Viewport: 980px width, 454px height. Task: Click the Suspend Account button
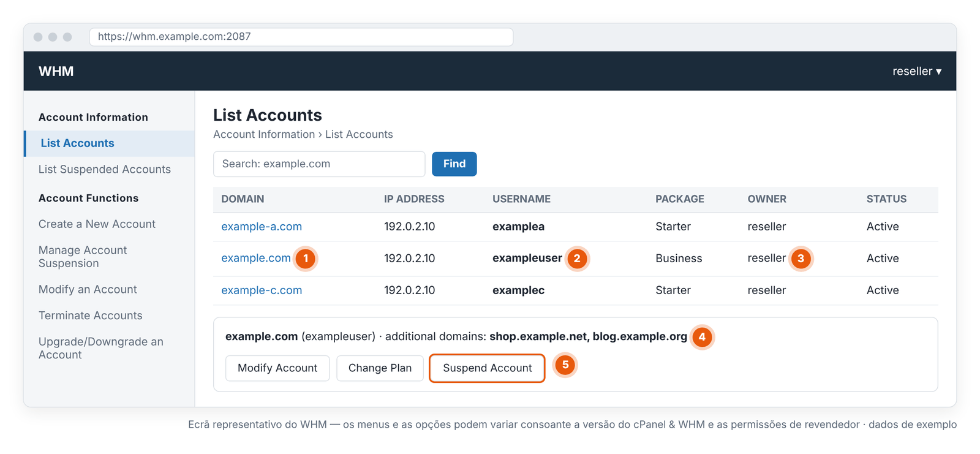point(487,368)
